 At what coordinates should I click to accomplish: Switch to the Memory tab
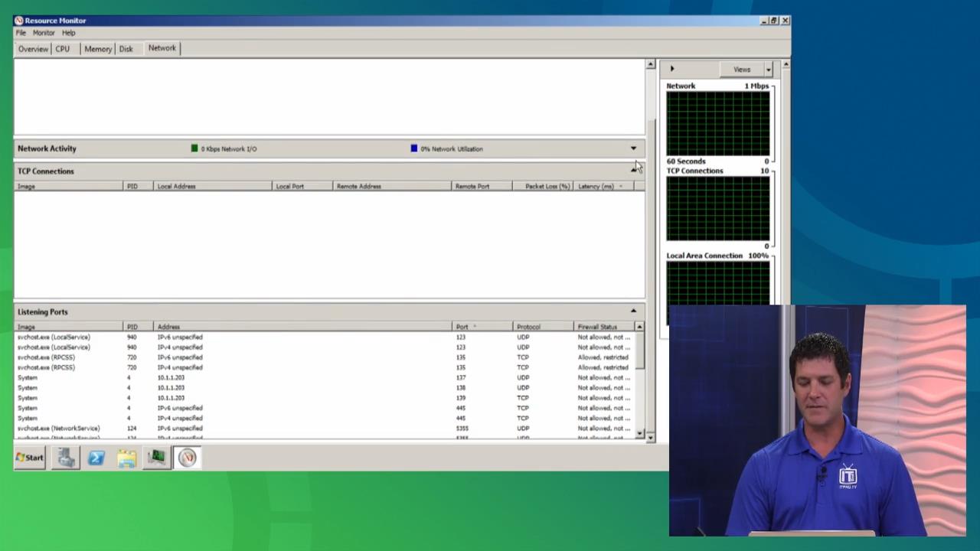[98, 49]
